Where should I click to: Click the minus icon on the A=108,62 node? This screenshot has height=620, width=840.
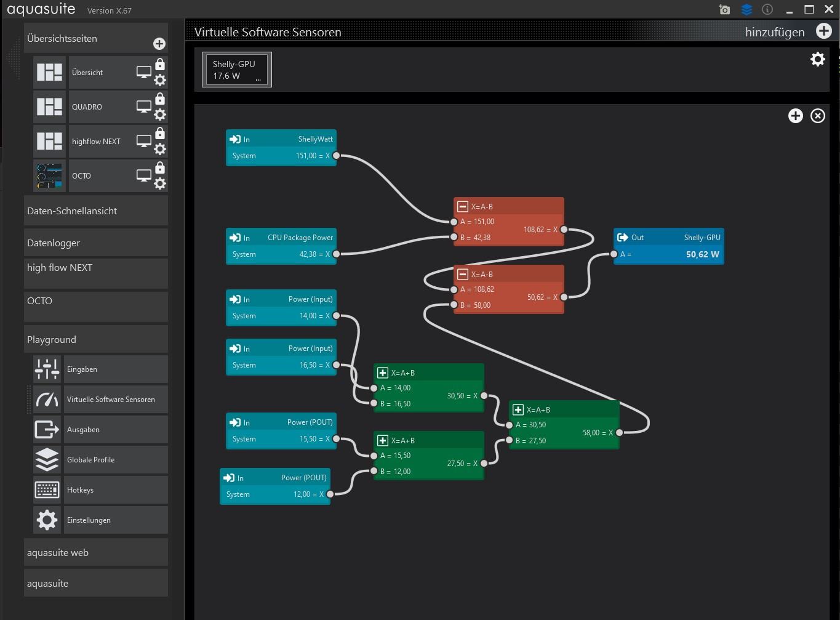[x=463, y=275]
